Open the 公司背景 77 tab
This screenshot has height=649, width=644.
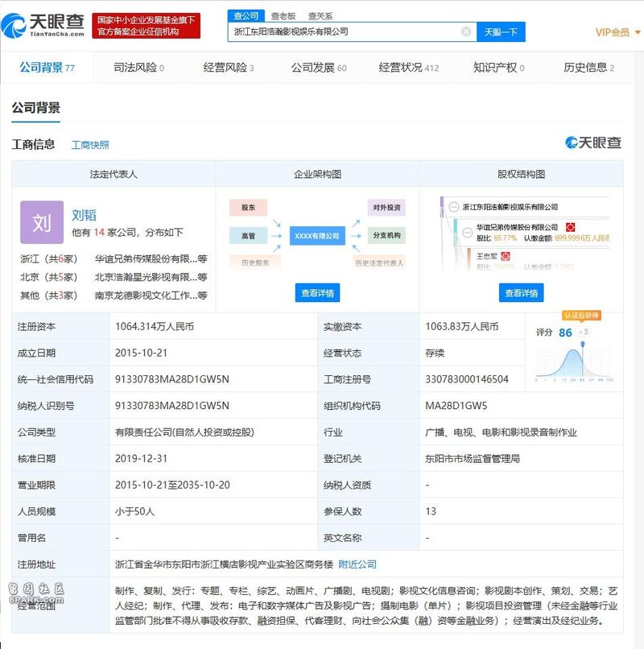(x=47, y=68)
